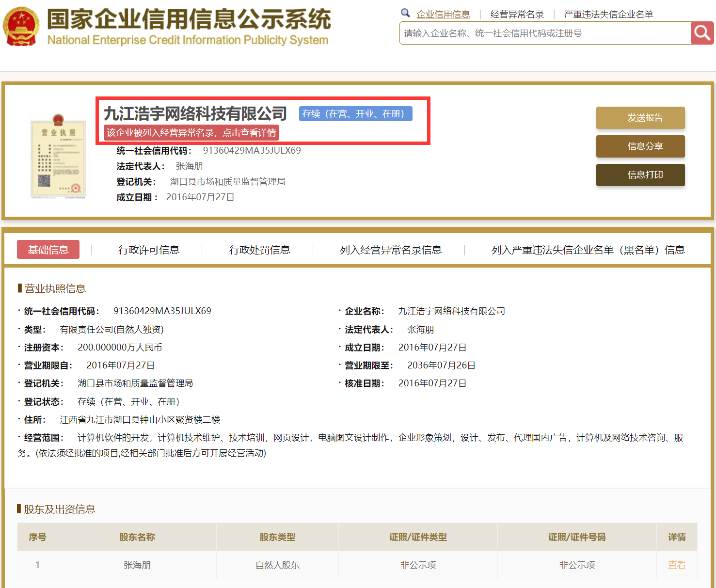Click the company name heading 九江浩宇网络科技有限公司
This screenshot has width=716, height=588.
click(195, 114)
